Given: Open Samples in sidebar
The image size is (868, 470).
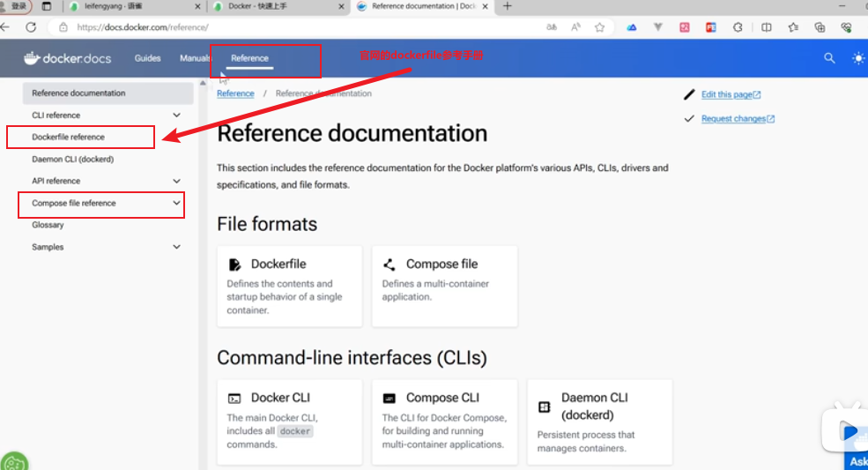Looking at the screenshot, I should pos(48,247).
